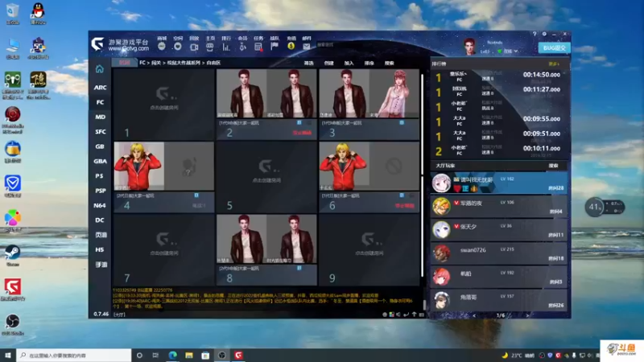Click the colored grid icon in chat bar

pos(391,315)
